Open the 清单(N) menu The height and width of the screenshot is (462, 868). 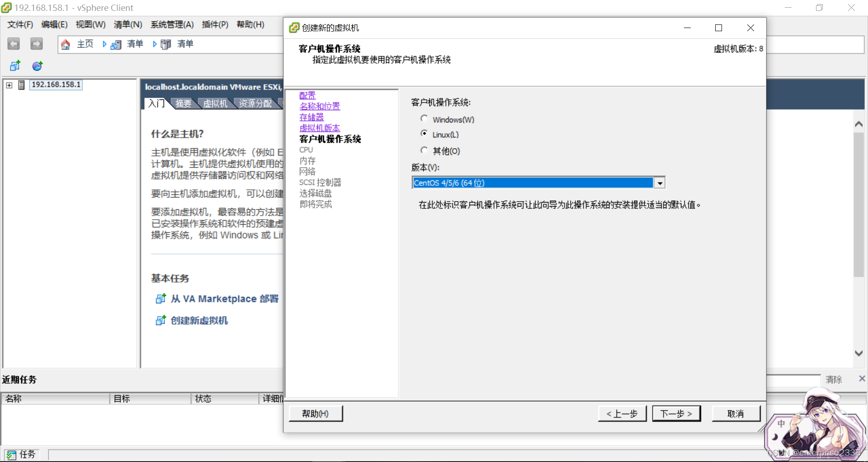128,24
